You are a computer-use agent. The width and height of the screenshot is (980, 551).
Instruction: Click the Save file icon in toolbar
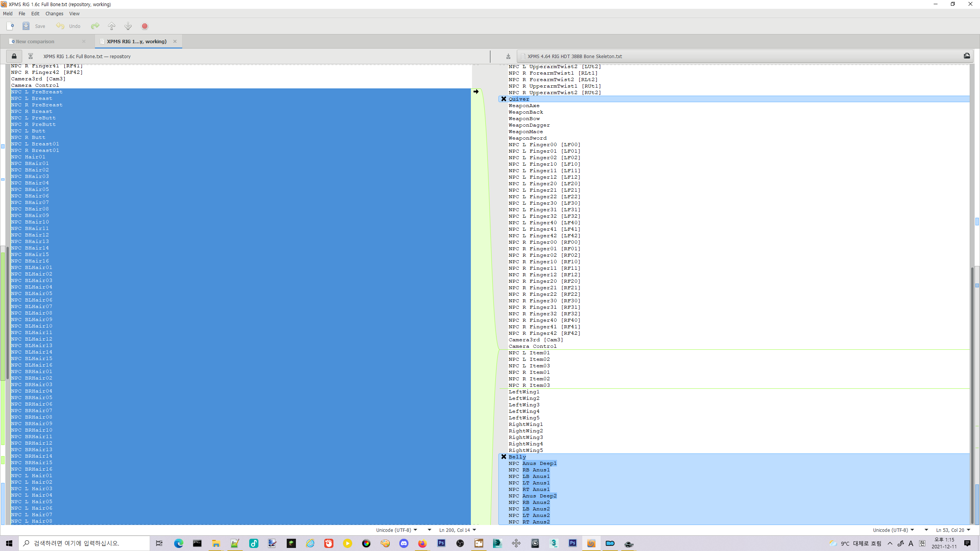click(x=26, y=26)
